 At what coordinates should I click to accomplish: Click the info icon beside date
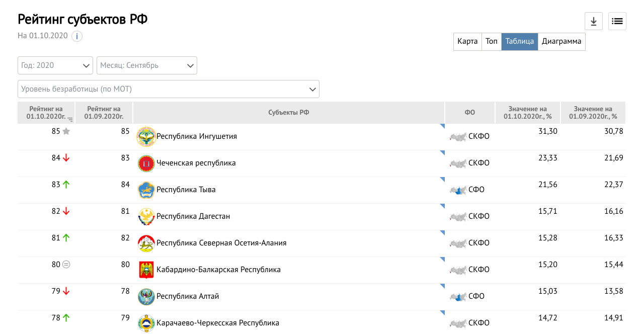(x=77, y=36)
